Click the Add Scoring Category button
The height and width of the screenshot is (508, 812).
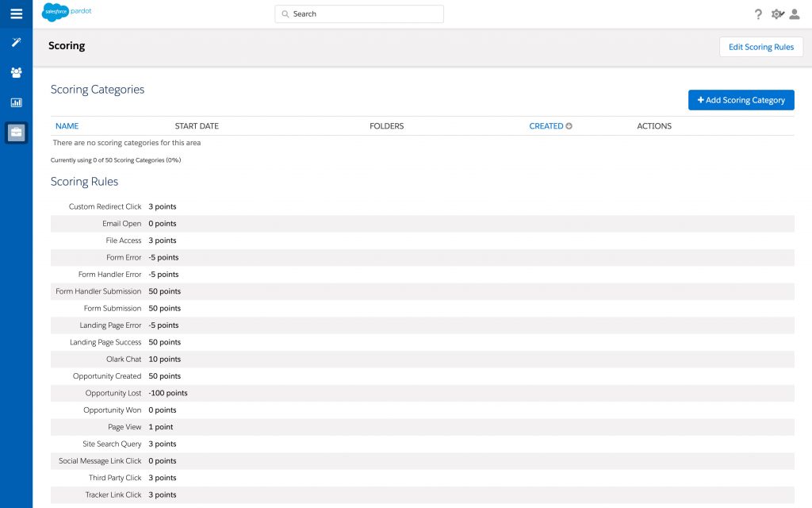click(741, 100)
